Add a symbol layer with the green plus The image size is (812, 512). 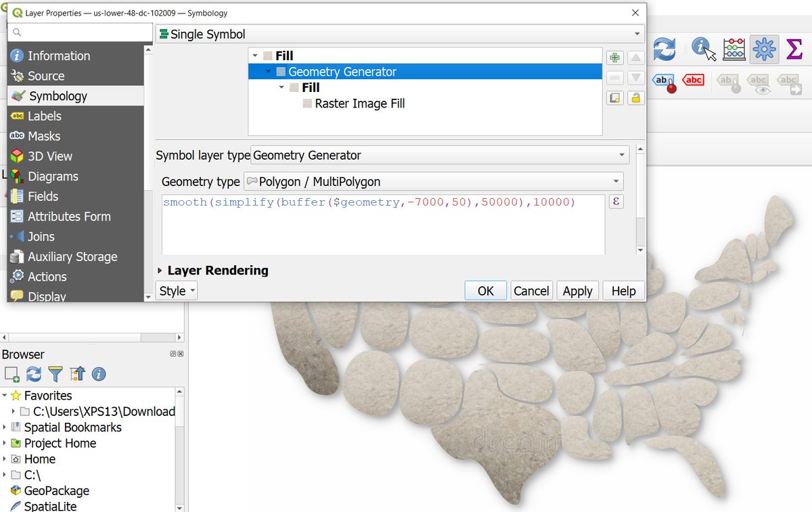614,58
